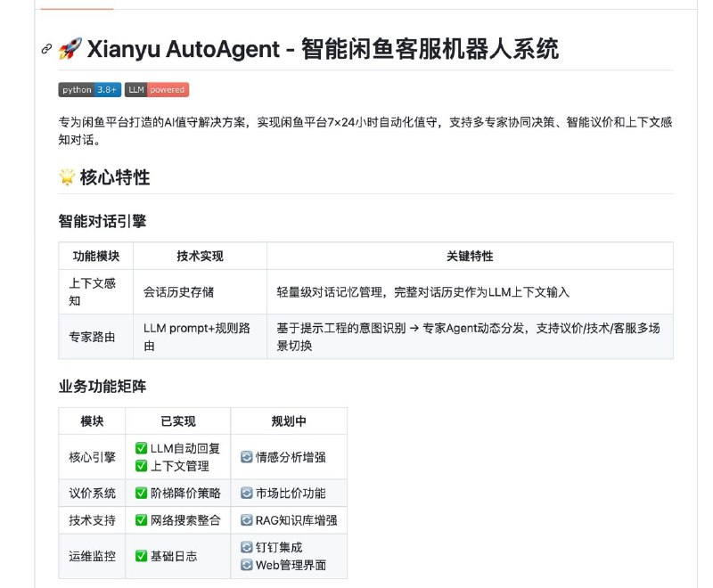Image resolution: width=713 pixels, height=588 pixels.
Task: Select the 智能对话引擎 subheading
Action: [102, 221]
